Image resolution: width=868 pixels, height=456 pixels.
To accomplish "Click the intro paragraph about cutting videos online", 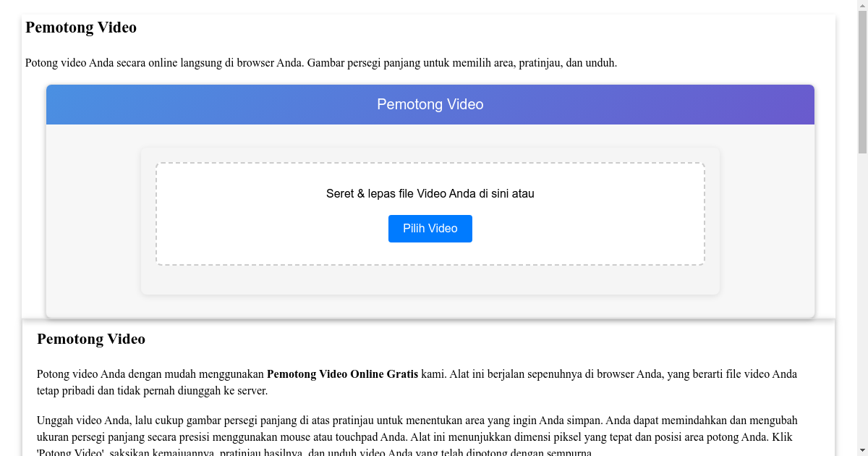I will pos(321,63).
